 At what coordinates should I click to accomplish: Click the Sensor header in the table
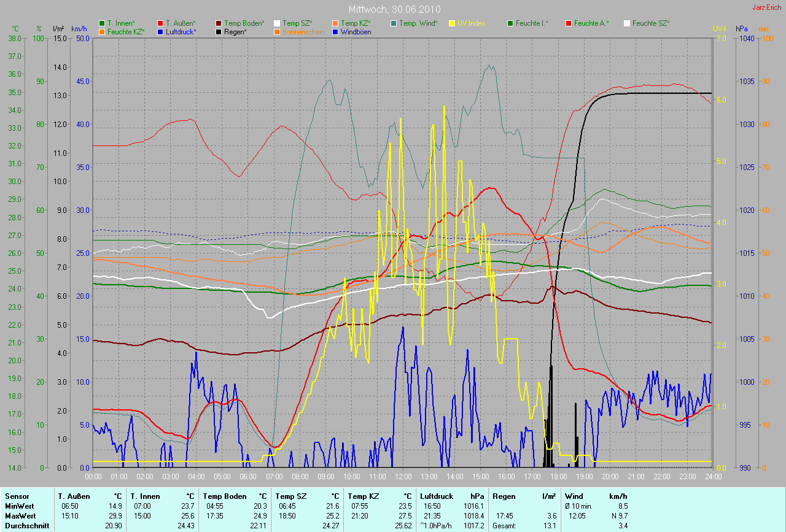click(x=16, y=496)
